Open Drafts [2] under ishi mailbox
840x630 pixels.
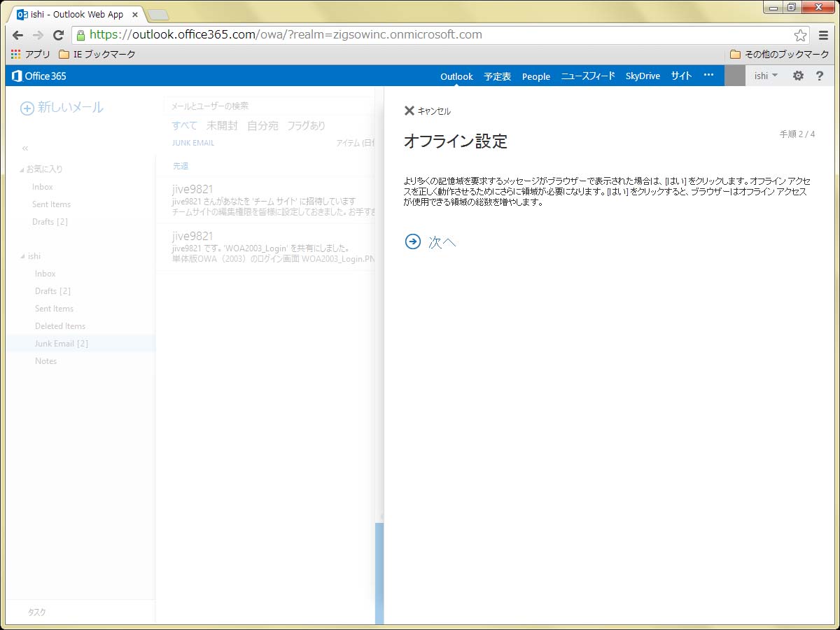point(52,291)
